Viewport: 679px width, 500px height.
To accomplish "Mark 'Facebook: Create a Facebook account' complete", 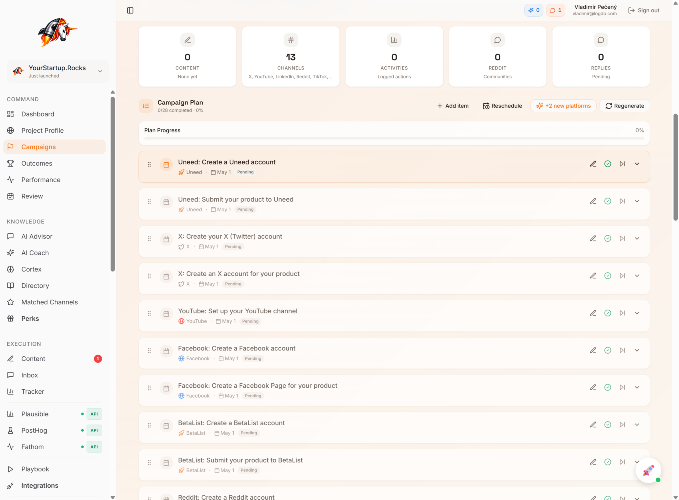I will pos(608,350).
